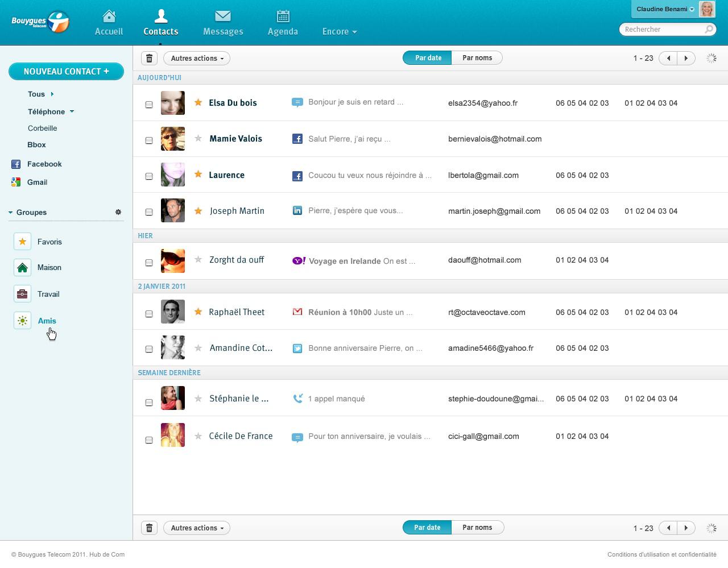The width and height of the screenshot is (728, 568).
Task: Open Gmail contacts from the sidebar
Action: coord(37,182)
